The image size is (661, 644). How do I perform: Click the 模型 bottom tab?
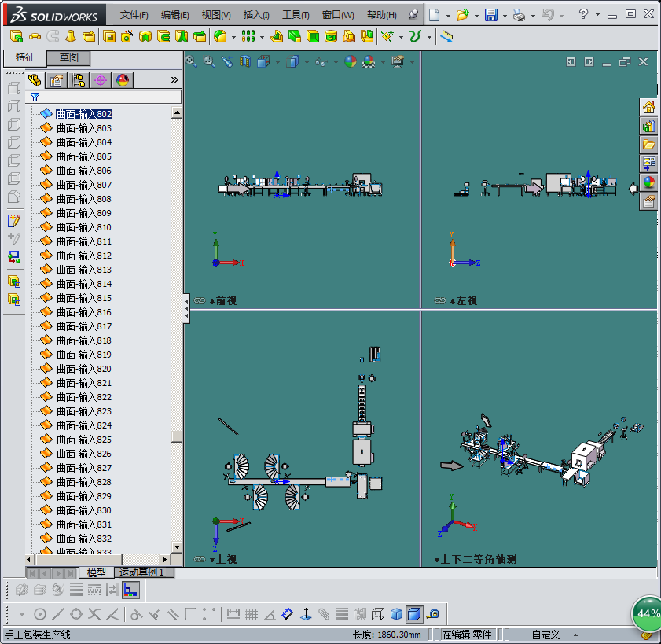(x=96, y=572)
